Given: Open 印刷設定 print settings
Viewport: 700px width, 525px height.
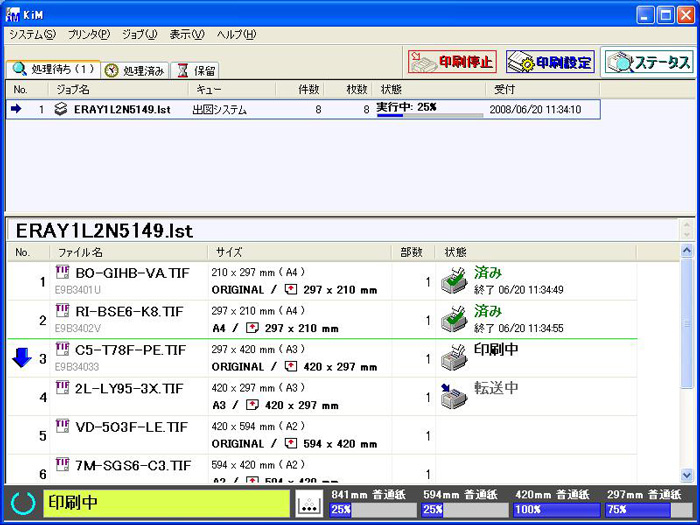Looking at the screenshot, I should coord(550,62).
